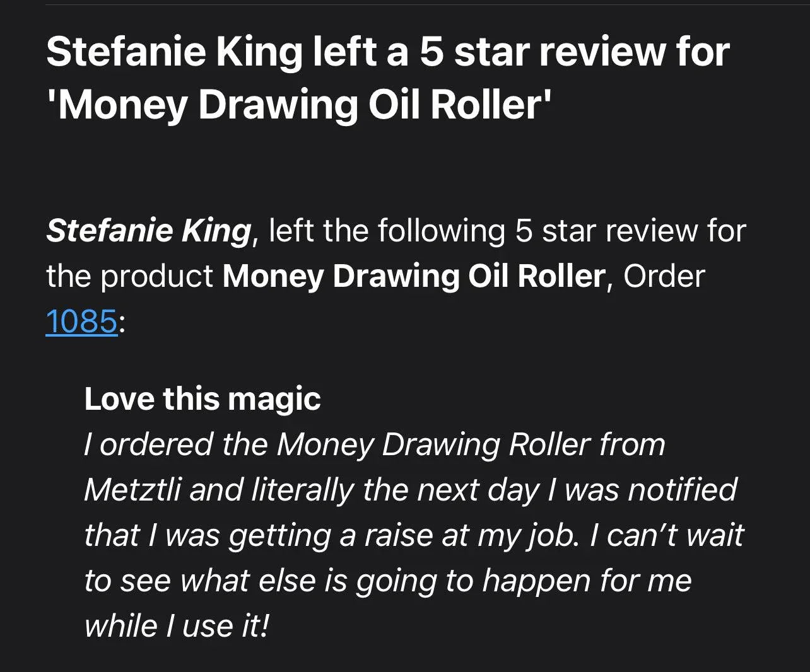Viewport: 810px width, 672px height.
Task: Click "5 star review for" in the body sentence
Action: click(x=631, y=231)
